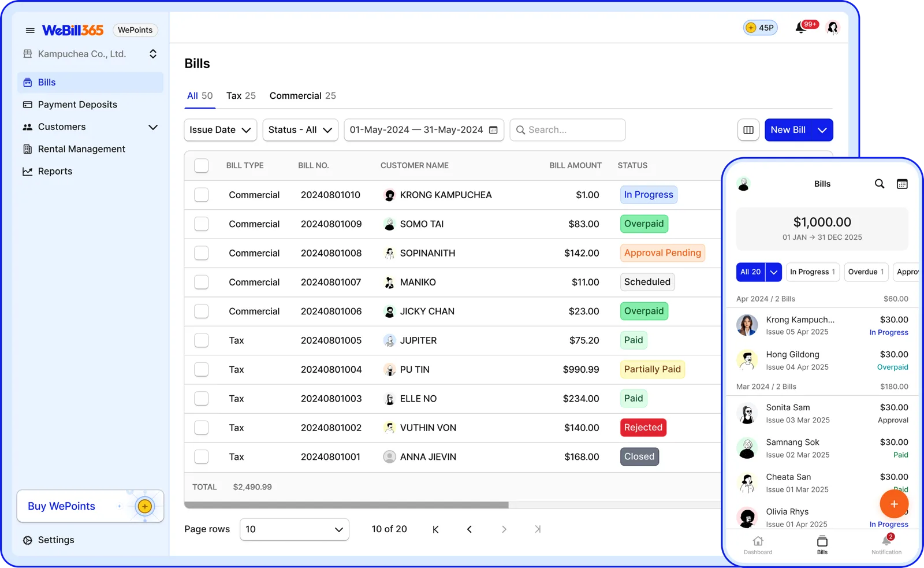
Task: Select the checkbox for bill 20240801009
Action: pyautogui.click(x=202, y=224)
